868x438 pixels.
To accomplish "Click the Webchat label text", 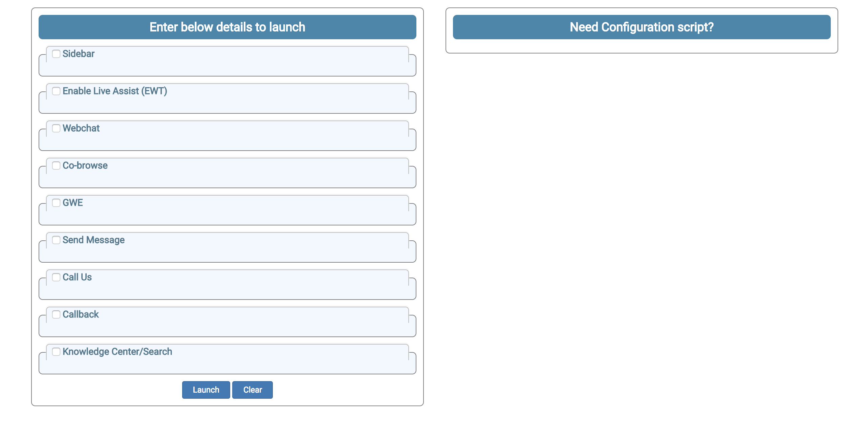I will pyautogui.click(x=81, y=128).
